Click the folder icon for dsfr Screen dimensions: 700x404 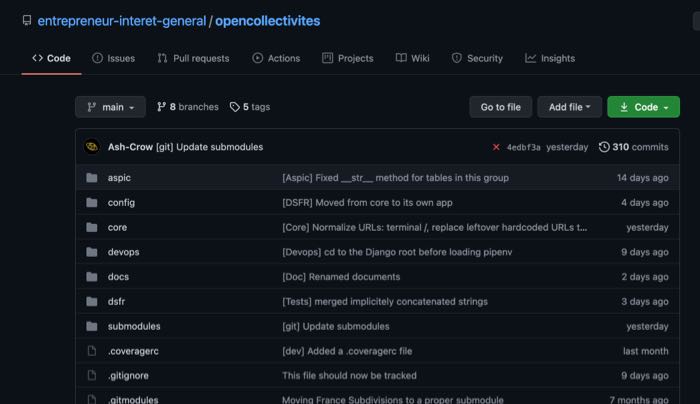[x=92, y=302]
